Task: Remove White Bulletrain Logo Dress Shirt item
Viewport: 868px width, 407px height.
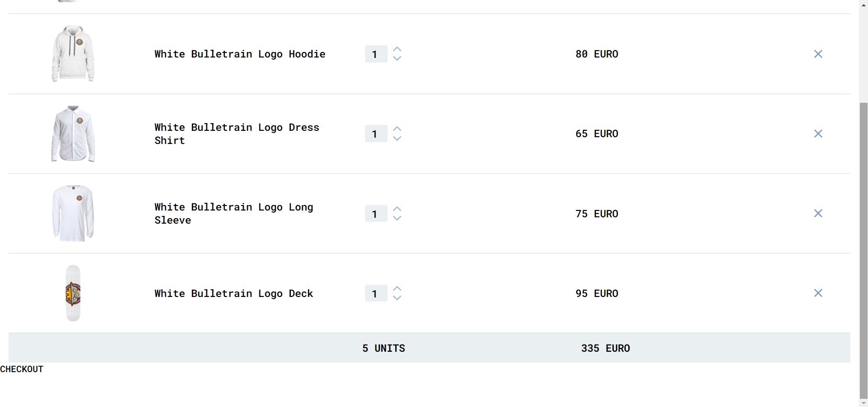Action: click(x=818, y=134)
